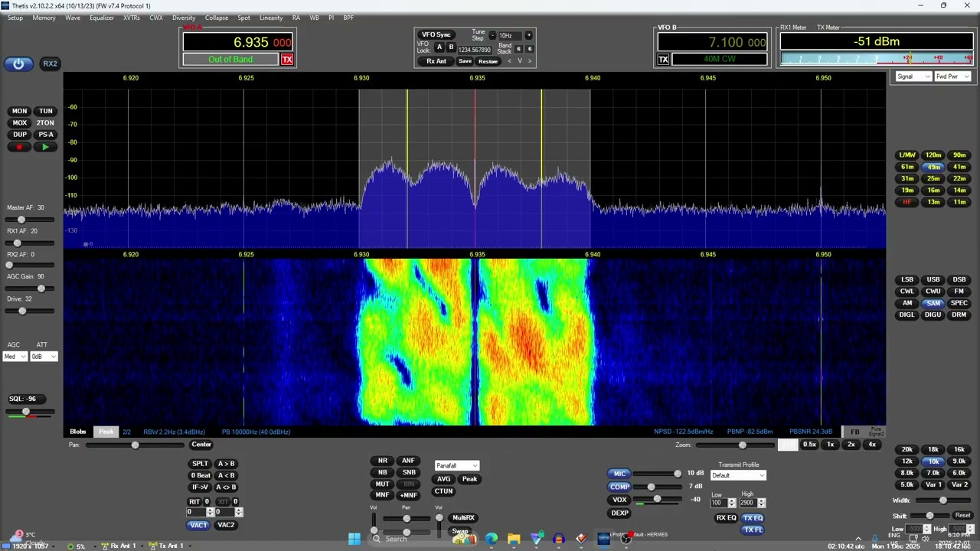The image size is (980, 551).
Task: Click the VFO lock frequency field 1234.567890
Action: [x=474, y=50]
